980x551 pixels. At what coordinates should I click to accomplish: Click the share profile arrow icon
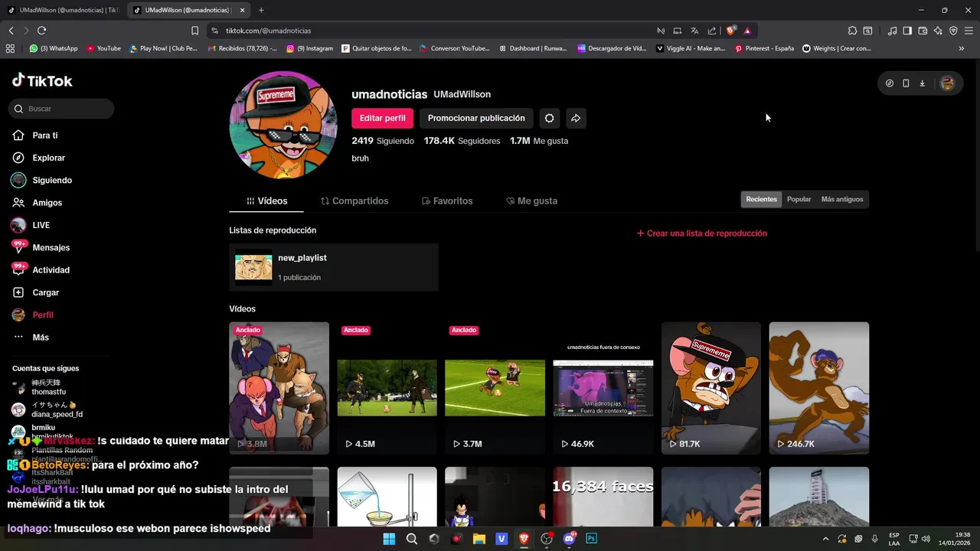576,118
